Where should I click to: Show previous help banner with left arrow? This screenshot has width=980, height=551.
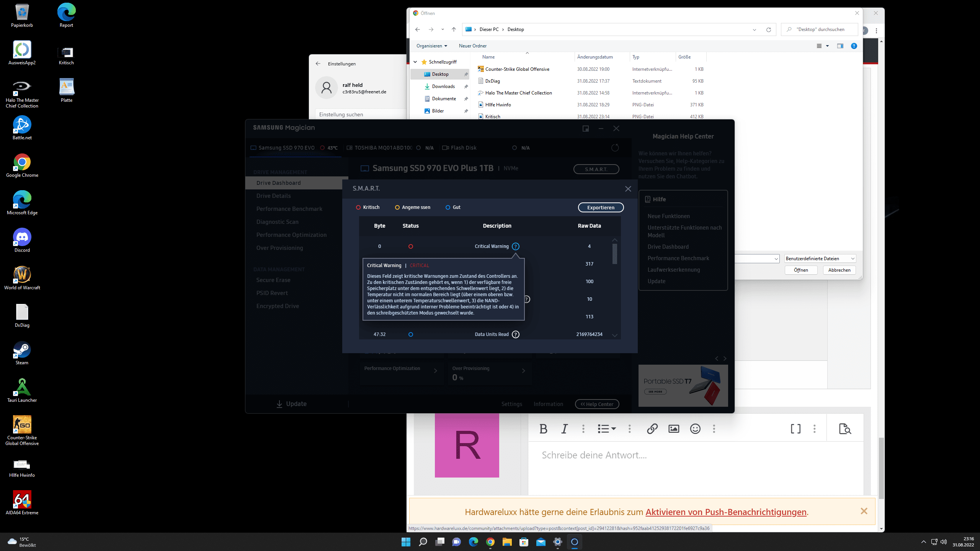point(717,359)
